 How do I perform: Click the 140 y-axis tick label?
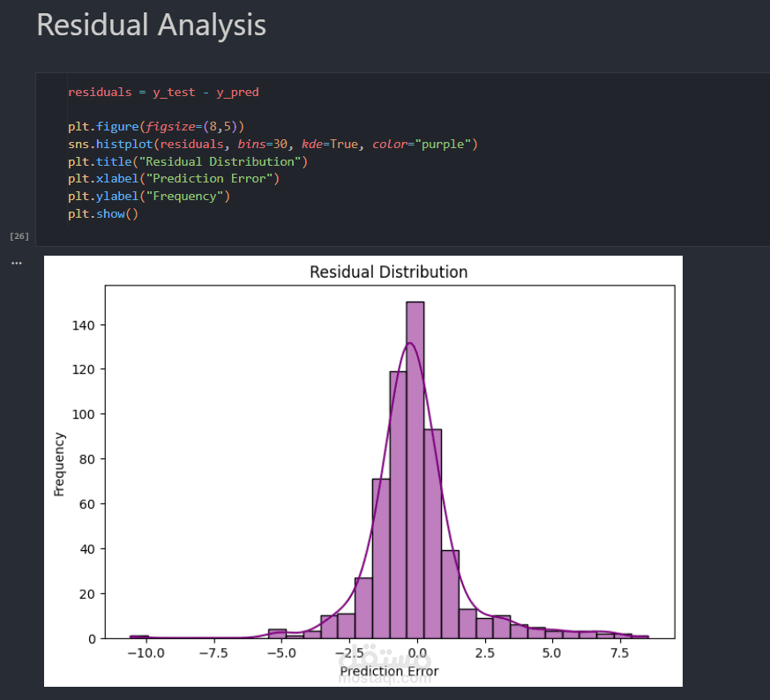point(82,325)
